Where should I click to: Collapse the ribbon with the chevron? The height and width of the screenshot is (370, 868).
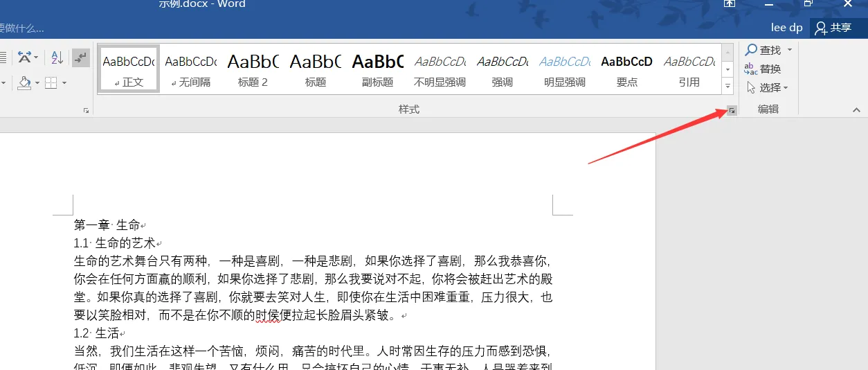click(x=856, y=110)
